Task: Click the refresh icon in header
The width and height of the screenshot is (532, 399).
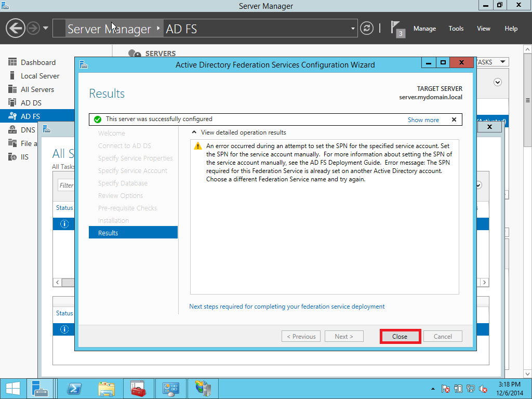Action: tap(367, 28)
